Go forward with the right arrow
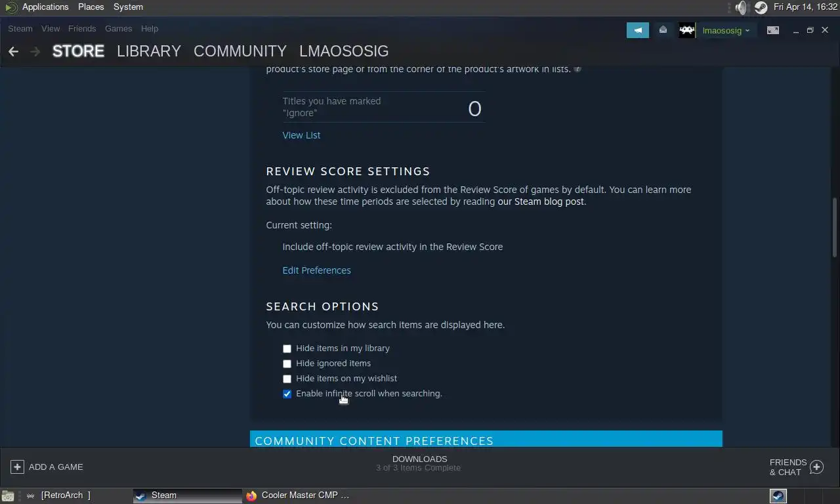The width and height of the screenshot is (840, 504). point(35,51)
